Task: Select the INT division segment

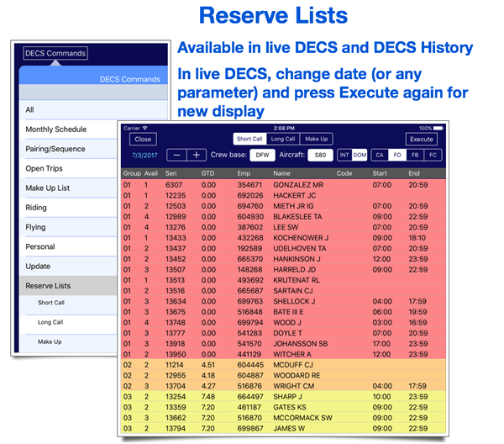Action: [344, 155]
